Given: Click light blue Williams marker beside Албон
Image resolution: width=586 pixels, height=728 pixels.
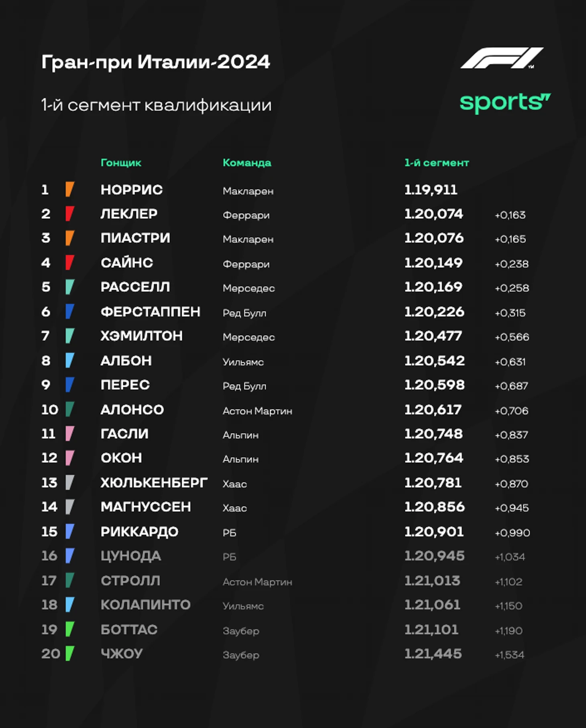Looking at the screenshot, I should tap(70, 360).
